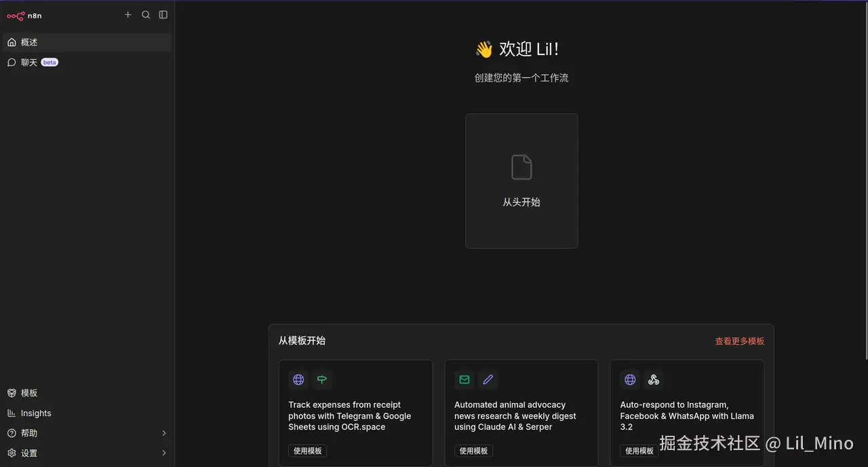This screenshot has height=467, width=868.
Task: Click the pencil icon on the Claude AI template
Action: (488, 379)
